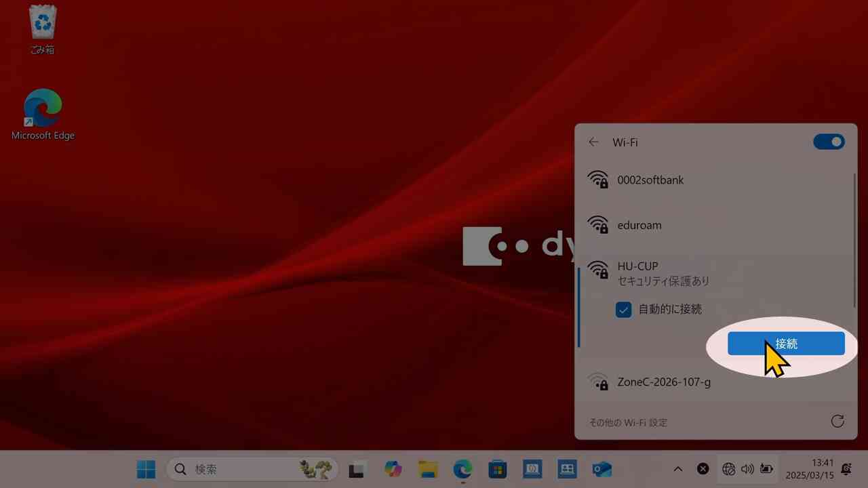This screenshot has width=868, height=488.
Task: Open Microsoft Store from the taskbar
Action: (498, 469)
